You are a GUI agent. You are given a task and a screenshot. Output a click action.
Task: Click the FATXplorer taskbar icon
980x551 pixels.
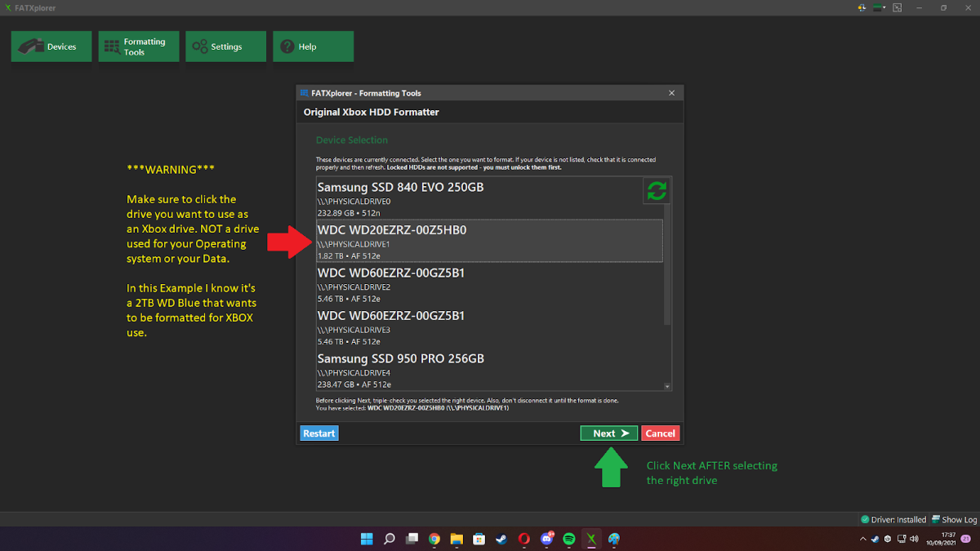pos(591,539)
